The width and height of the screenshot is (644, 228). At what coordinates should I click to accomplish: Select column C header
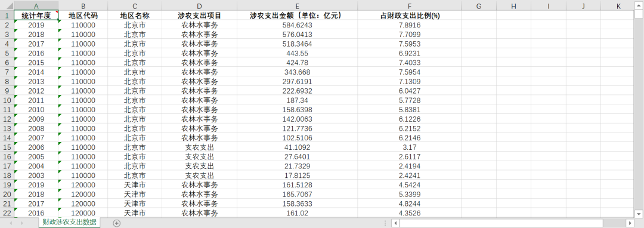(x=135, y=6)
